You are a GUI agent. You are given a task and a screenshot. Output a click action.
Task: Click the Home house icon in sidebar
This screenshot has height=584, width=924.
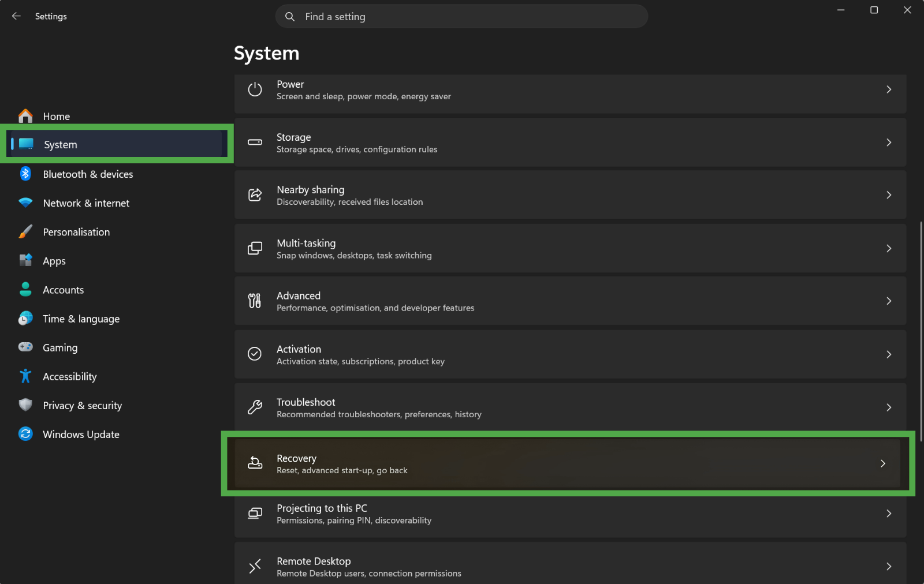coord(25,116)
